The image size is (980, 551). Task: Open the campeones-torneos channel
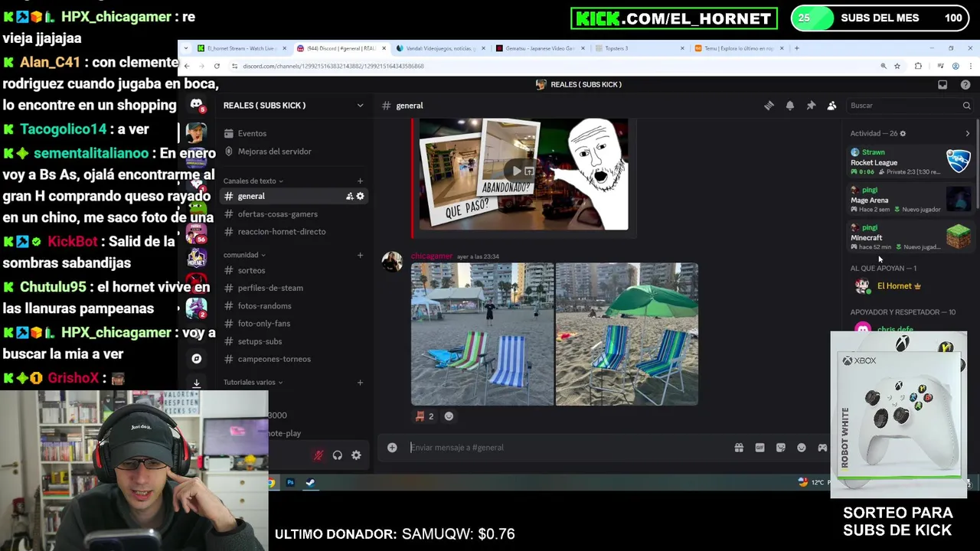coord(293,359)
